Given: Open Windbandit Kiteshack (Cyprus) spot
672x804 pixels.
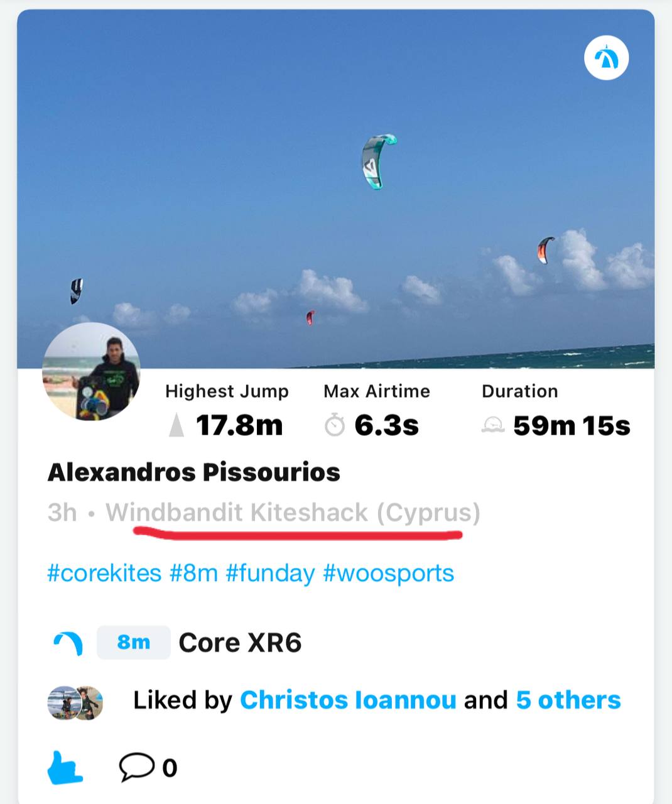Looking at the screenshot, I should 293,513.
